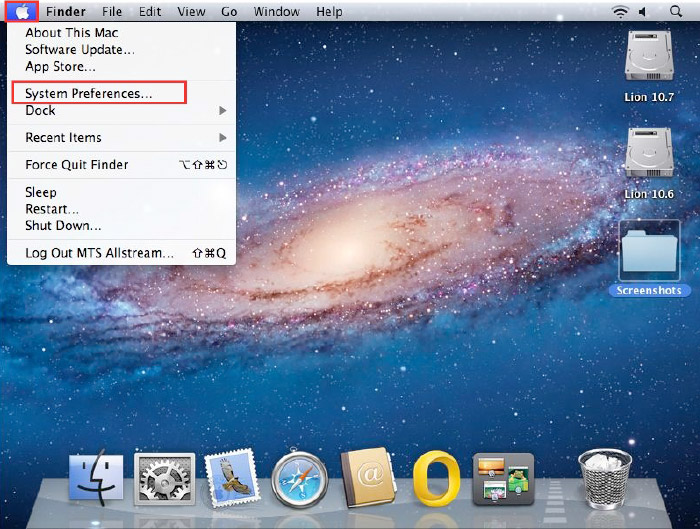Open Spotlight search magnifier
This screenshot has width=700, height=529.
coord(676,12)
